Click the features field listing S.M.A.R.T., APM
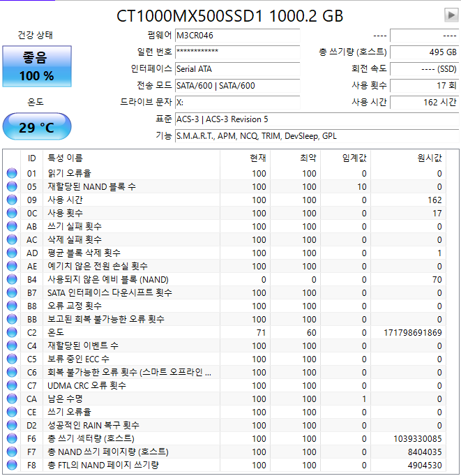Screen dimensions: 461x476 click(x=317, y=135)
